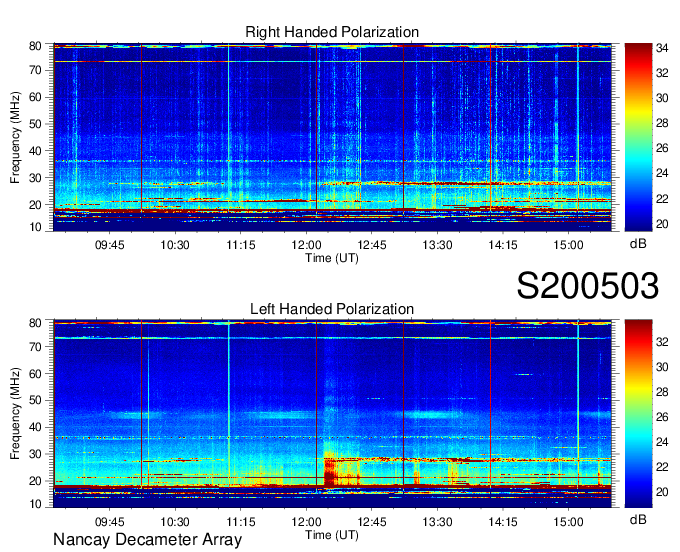Viewport: 680px width, 552px height.
Task: Click the "Right Handed Polarization" plot title
Action: 332,32
